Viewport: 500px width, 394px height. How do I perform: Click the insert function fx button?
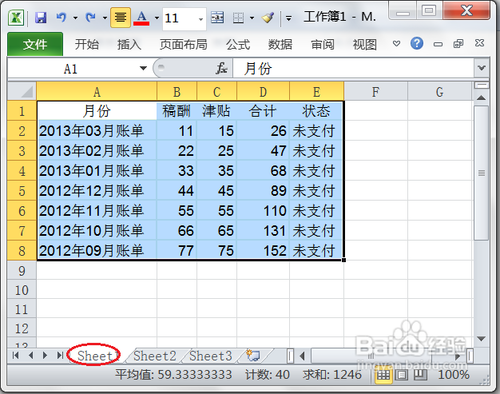(x=221, y=69)
